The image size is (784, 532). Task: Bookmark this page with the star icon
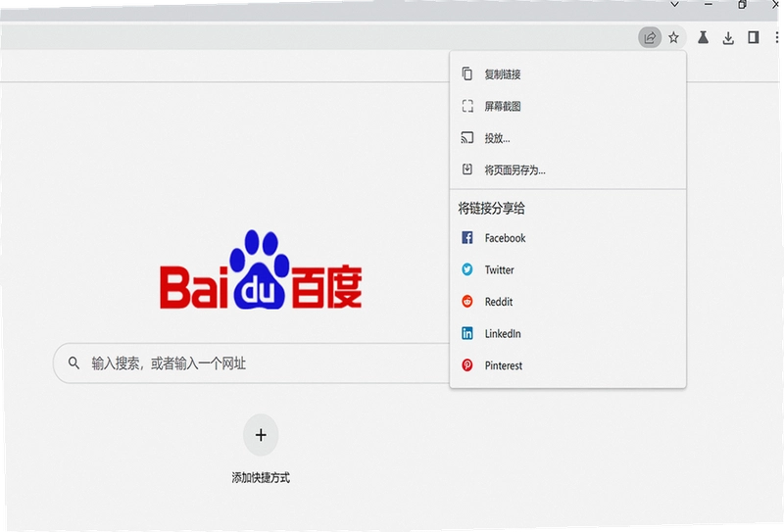point(673,37)
